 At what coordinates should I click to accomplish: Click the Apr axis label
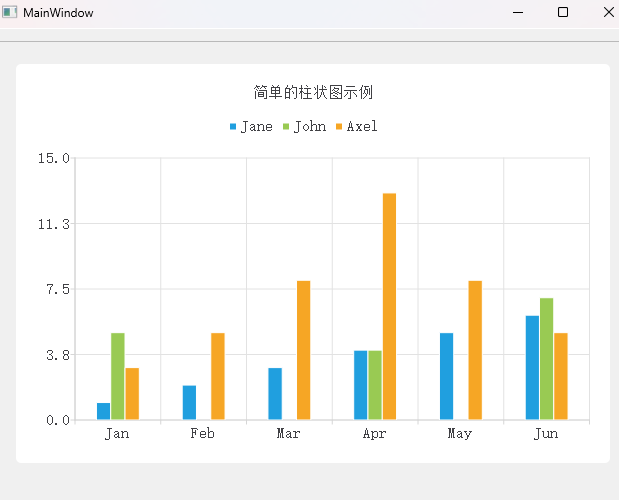[375, 434]
